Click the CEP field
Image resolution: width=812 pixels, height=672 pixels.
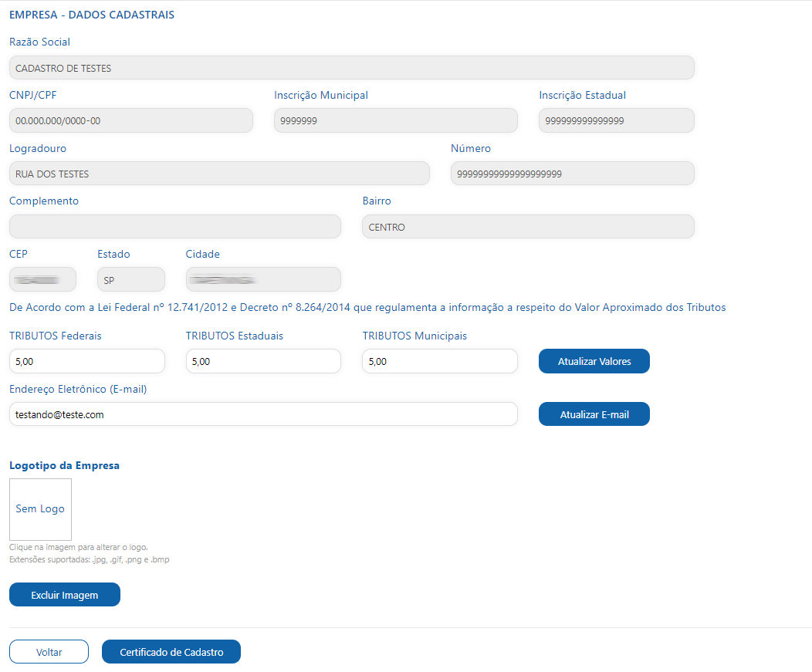click(43, 279)
